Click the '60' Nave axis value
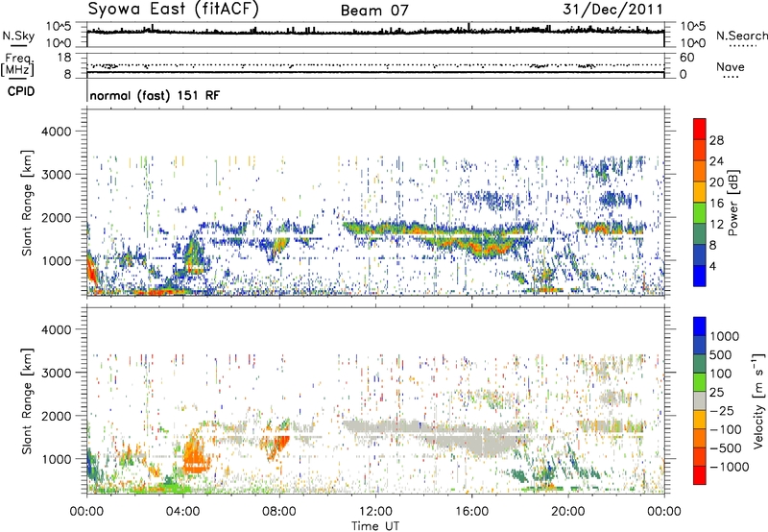 pos(686,58)
